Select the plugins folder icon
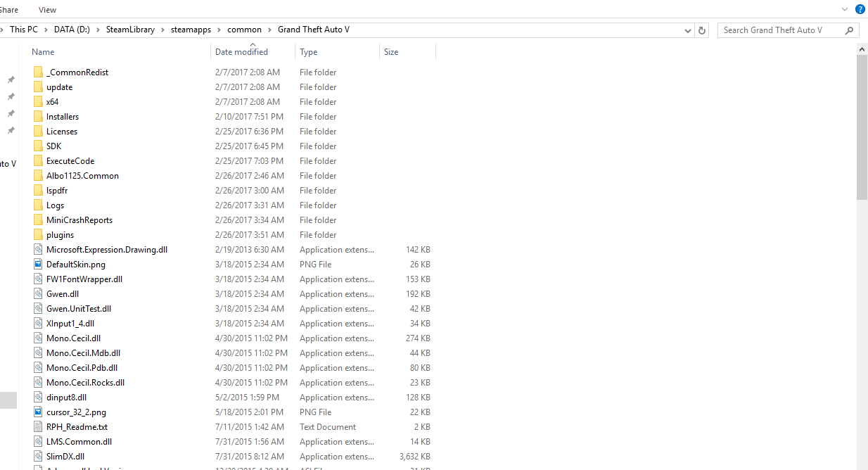Image resolution: width=868 pixels, height=470 pixels. coord(38,234)
